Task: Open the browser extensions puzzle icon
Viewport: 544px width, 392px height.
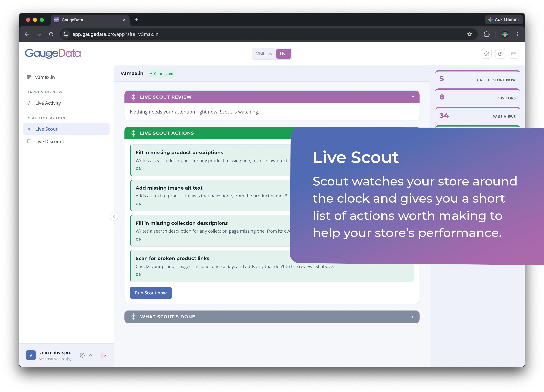Action: [487, 34]
